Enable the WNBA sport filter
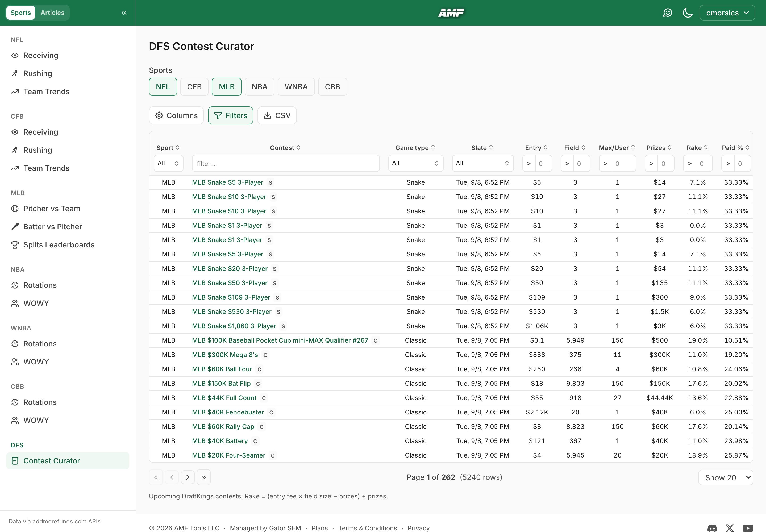The width and height of the screenshot is (766, 532). (296, 87)
